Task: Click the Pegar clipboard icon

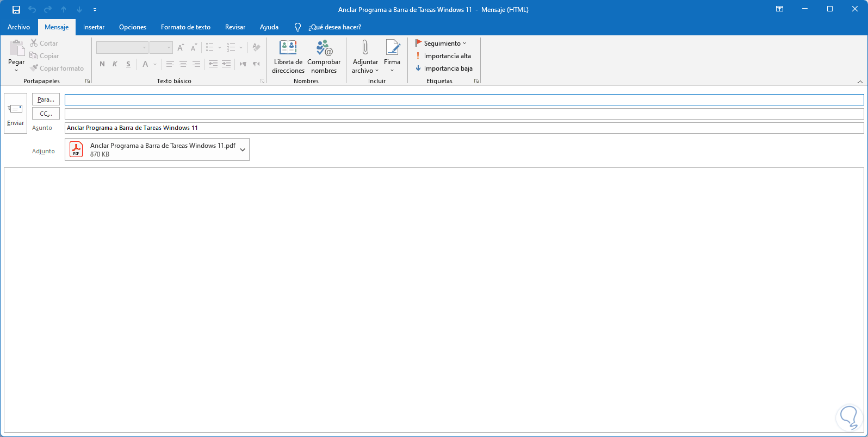Action: click(16, 49)
